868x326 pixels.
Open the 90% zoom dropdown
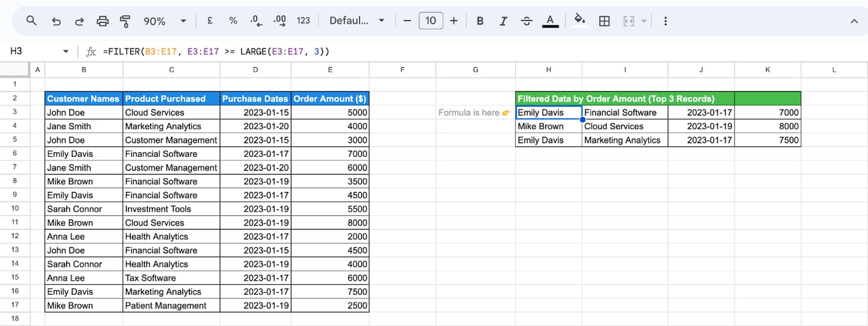(x=165, y=21)
